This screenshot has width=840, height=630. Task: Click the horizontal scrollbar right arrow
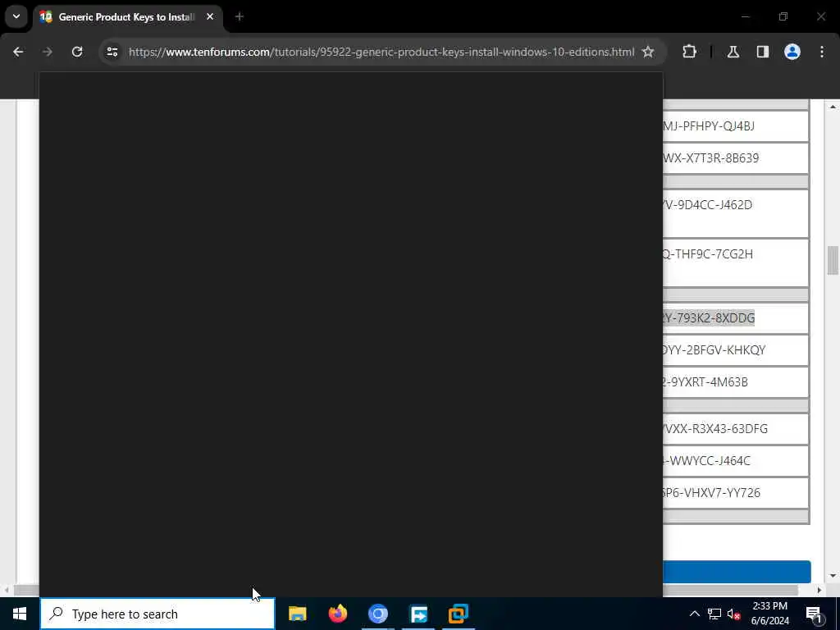point(819,590)
